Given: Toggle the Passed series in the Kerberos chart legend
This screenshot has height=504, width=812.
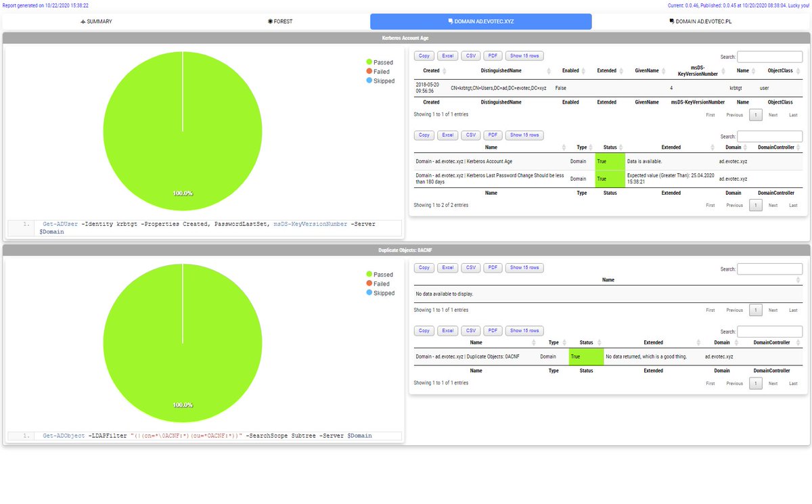Looking at the screenshot, I should (383, 62).
